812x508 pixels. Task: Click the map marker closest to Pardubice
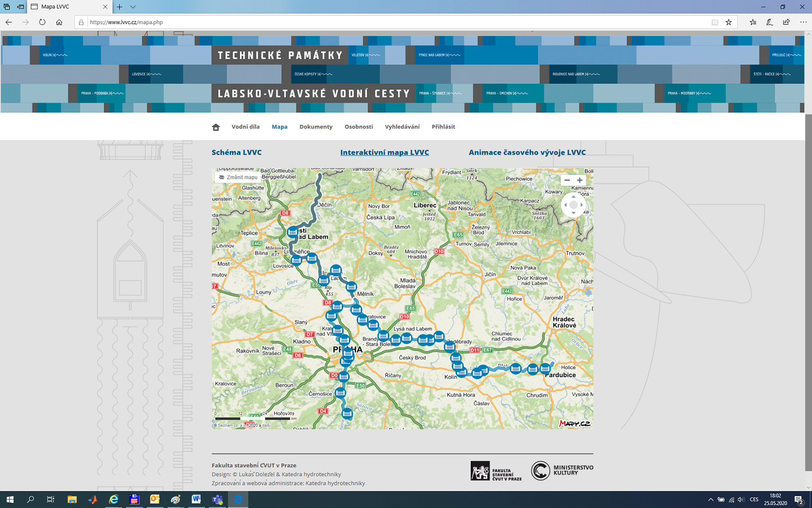[545, 368]
